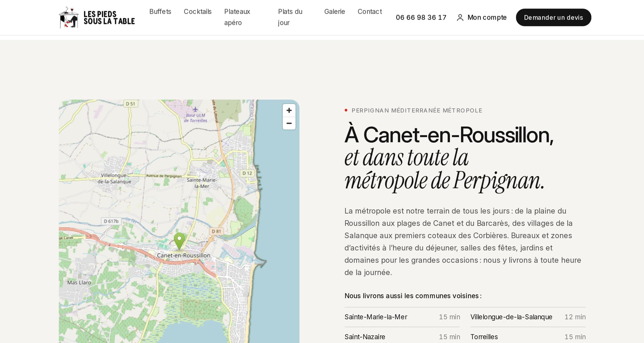644x343 pixels.
Task: Open the Contact page
Action: [x=370, y=12]
